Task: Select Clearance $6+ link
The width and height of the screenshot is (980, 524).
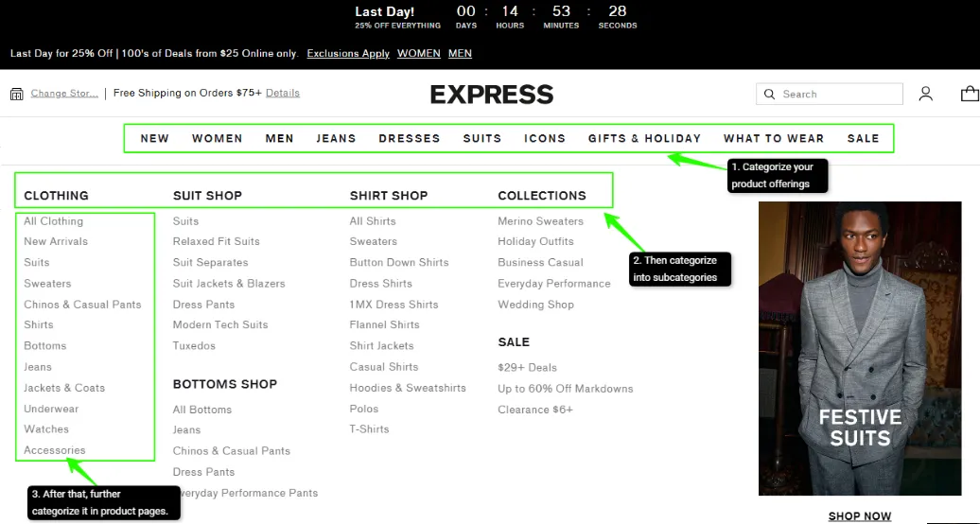Action: pos(535,410)
